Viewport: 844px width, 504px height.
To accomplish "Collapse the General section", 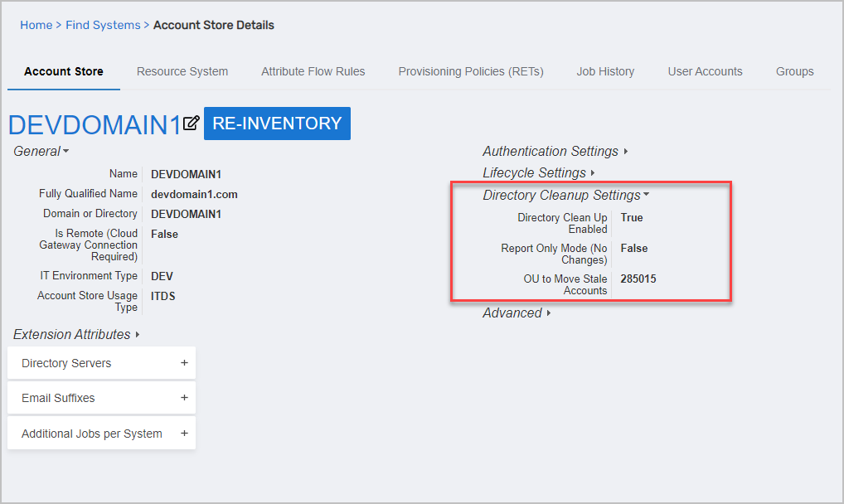I will [x=41, y=152].
